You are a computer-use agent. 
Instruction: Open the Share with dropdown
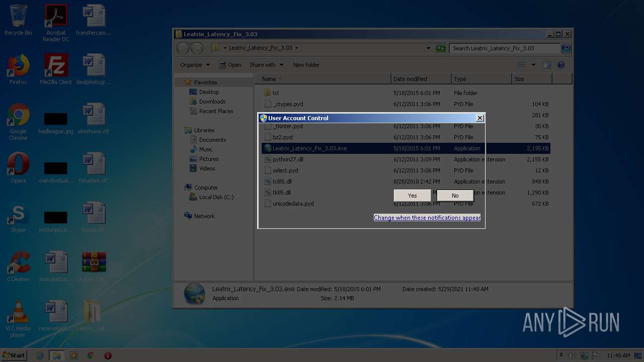pos(267,65)
